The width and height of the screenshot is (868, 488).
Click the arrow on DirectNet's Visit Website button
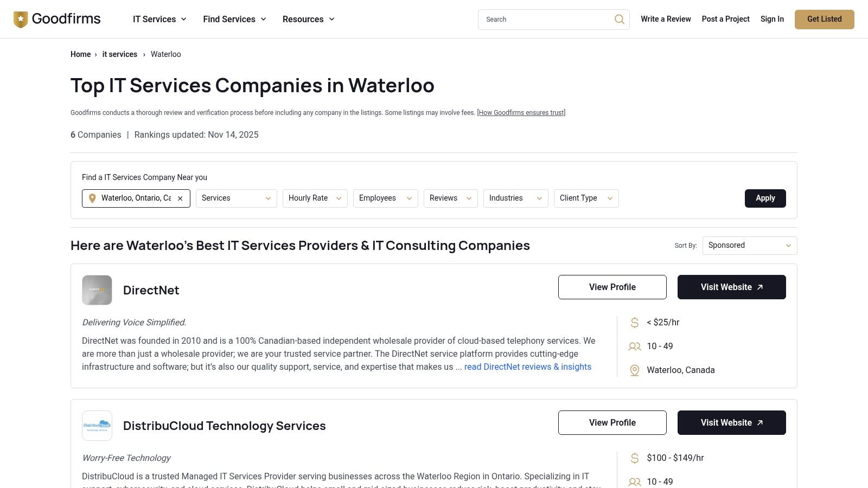(x=761, y=287)
